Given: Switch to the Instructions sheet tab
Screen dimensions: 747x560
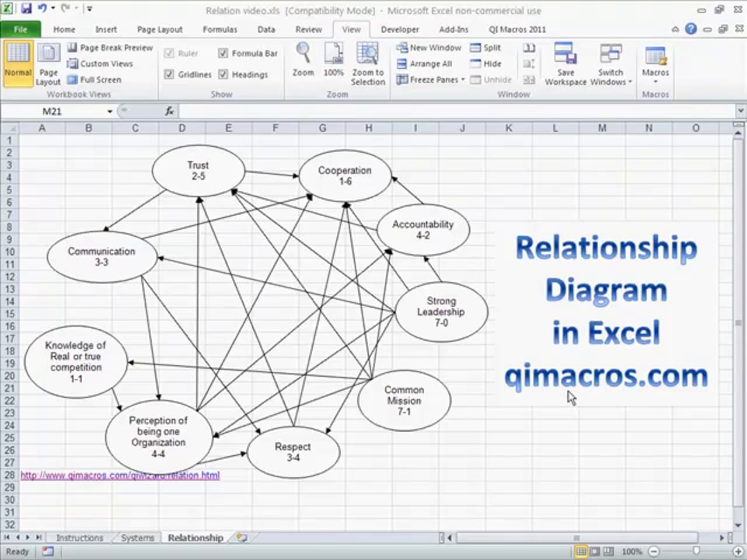Looking at the screenshot, I should tap(79, 538).
